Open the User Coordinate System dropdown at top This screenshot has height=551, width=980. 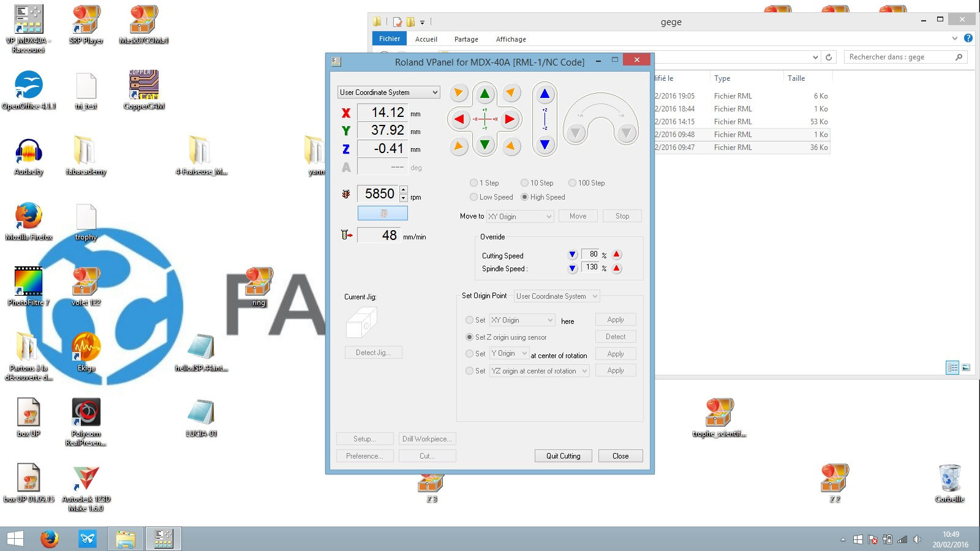click(389, 92)
